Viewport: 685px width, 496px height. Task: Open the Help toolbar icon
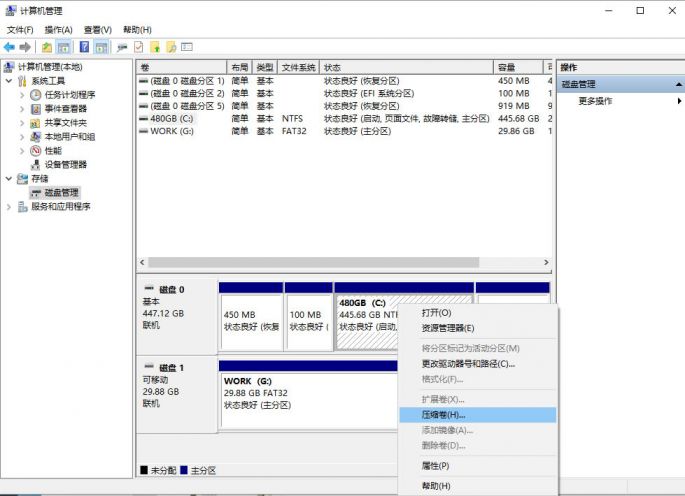click(84, 47)
